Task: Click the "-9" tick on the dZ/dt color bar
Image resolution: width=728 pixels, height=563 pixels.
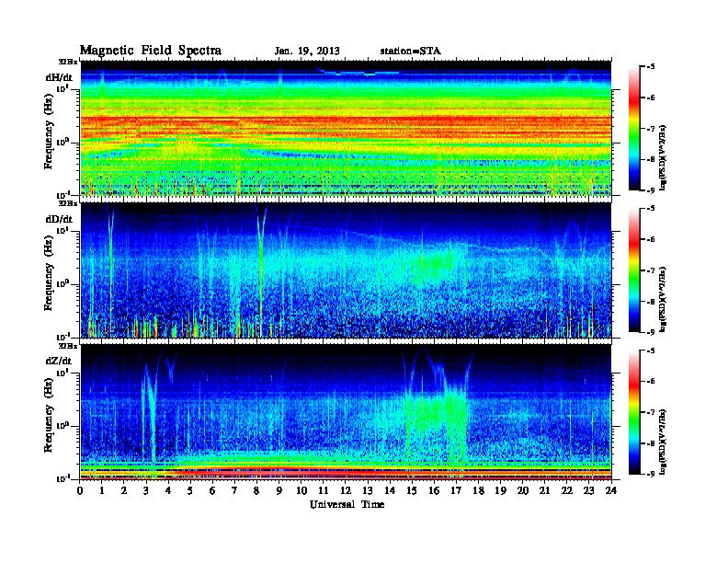Action: [650, 474]
